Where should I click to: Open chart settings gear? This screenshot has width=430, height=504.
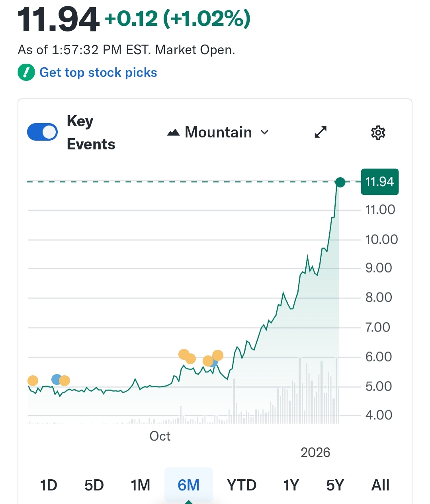pos(378,133)
